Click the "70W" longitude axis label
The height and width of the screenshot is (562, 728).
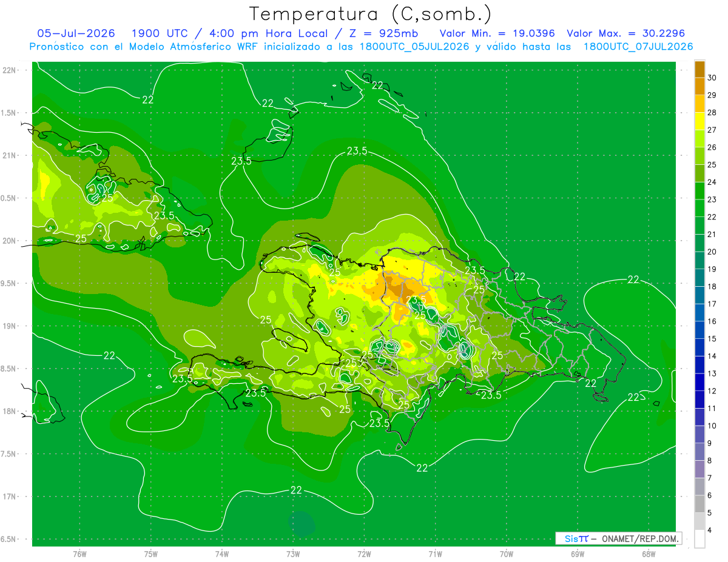[x=507, y=554]
